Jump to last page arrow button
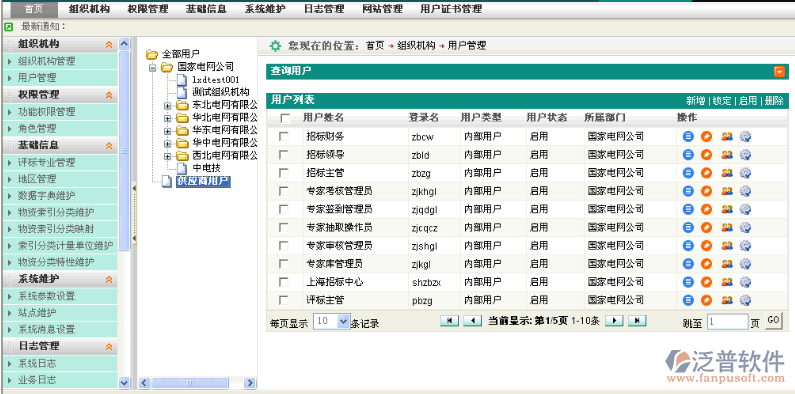 point(637,320)
